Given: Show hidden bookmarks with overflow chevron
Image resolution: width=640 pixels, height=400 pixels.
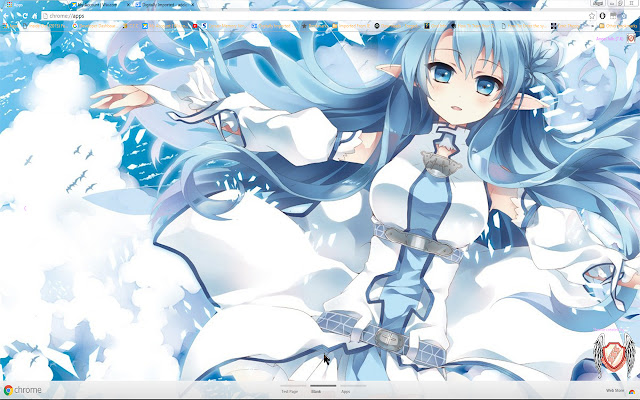Looking at the screenshot, I should (x=593, y=26).
